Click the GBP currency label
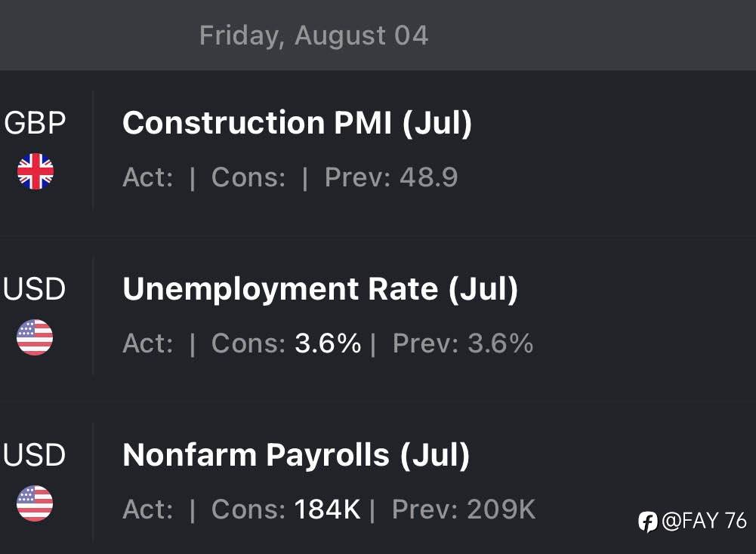This screenshot has width=756, height=554. pyautogui.click(x=35, y=122)
